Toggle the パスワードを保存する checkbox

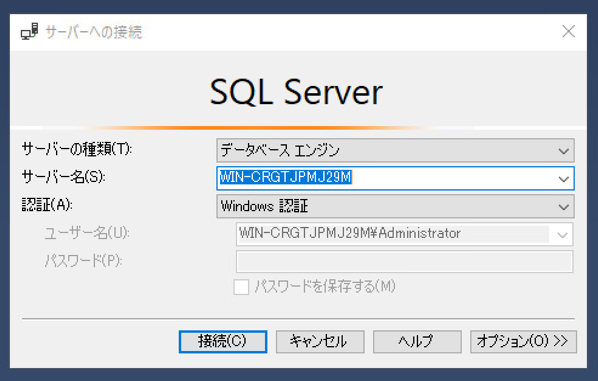(x=241, y=287)
